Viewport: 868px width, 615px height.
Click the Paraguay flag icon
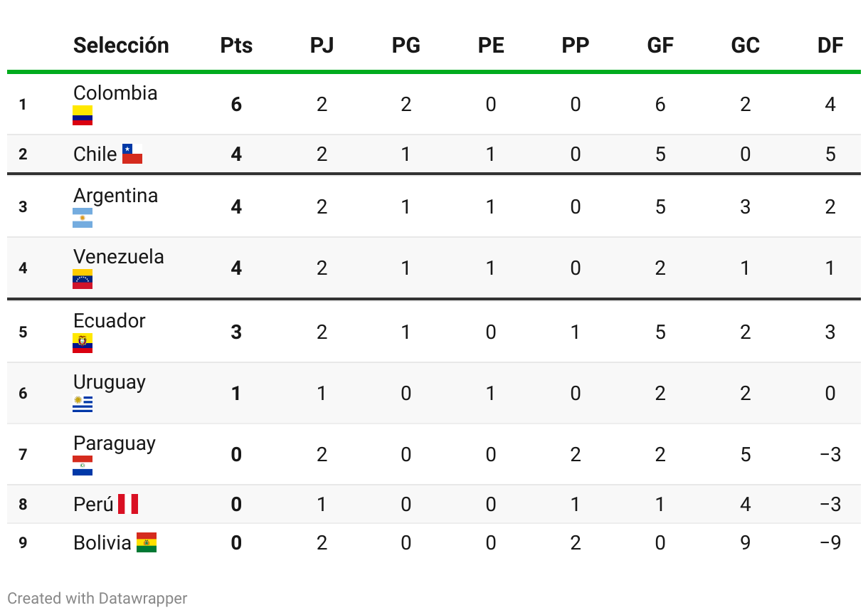[x=83, y=466]
